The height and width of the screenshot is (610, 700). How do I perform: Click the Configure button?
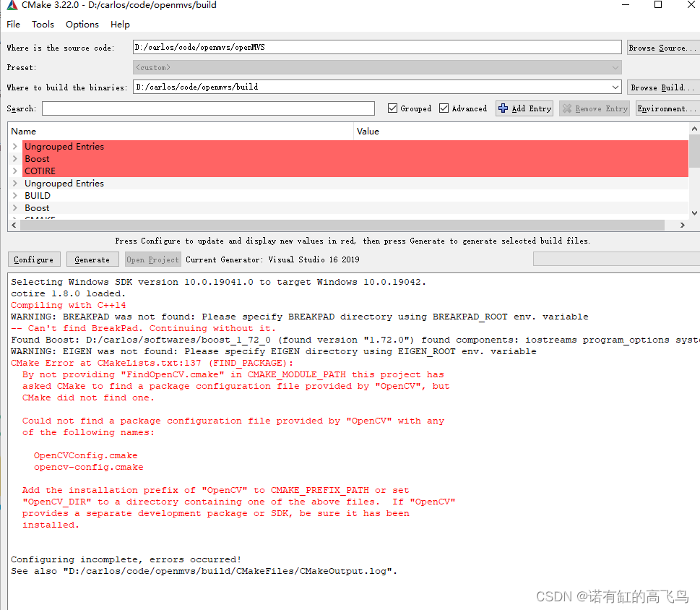click(34, 259)
